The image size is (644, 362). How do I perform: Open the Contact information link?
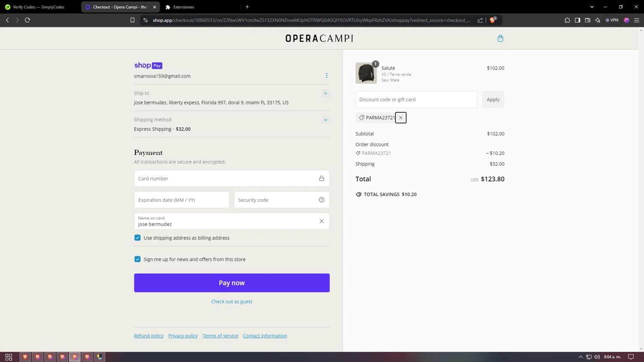tap(265, 336)
